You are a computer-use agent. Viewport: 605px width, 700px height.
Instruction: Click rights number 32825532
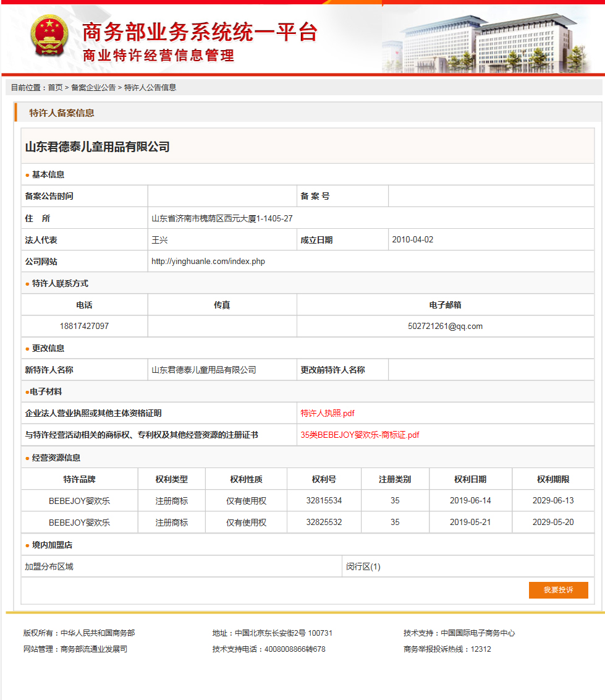click(324, 522)
